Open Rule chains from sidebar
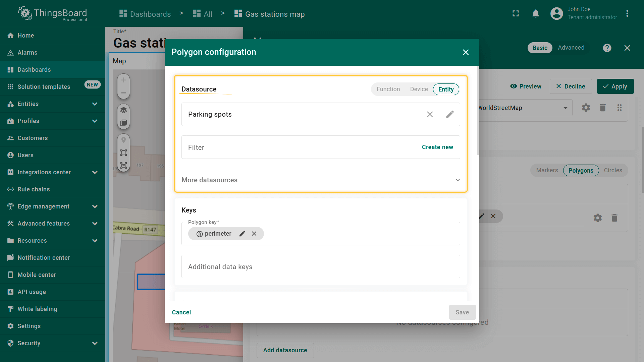This screenshot has width=644, height=362. click(34, 189)
